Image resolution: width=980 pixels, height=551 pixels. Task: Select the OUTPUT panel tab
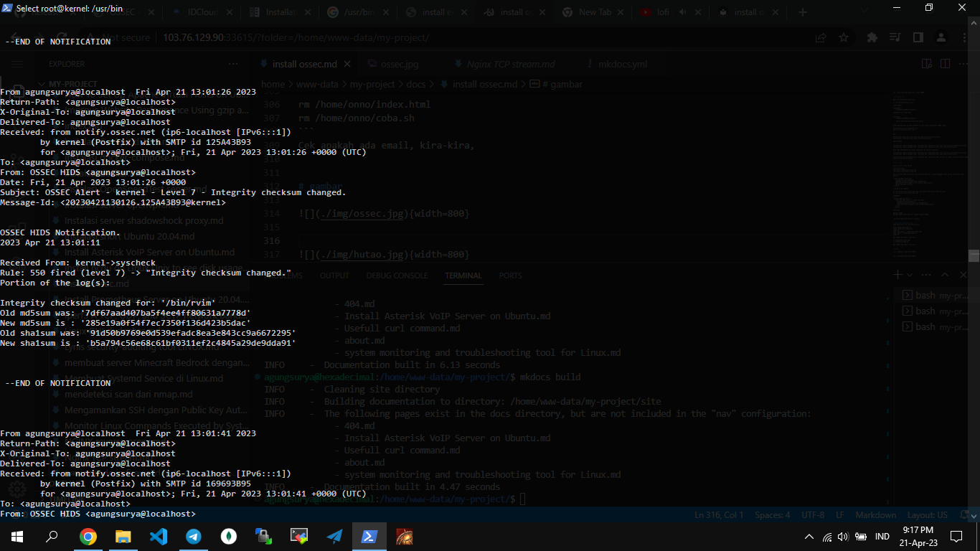point(334,275)
